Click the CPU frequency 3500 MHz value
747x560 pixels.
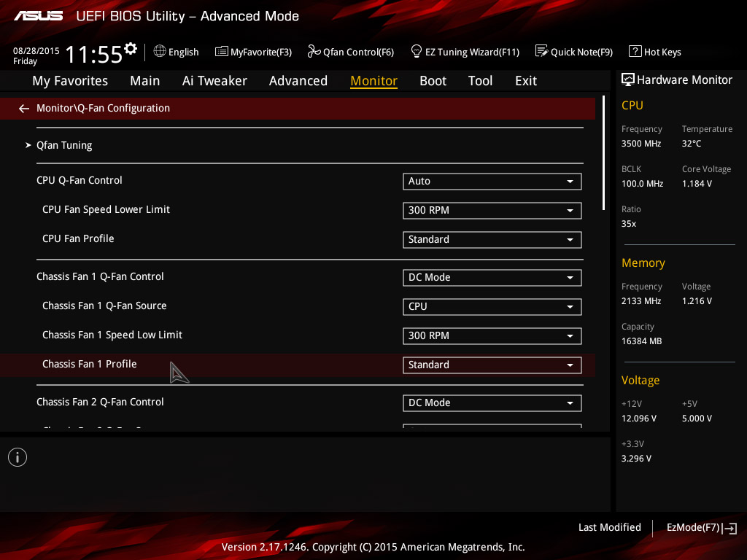tap(641, 144)
